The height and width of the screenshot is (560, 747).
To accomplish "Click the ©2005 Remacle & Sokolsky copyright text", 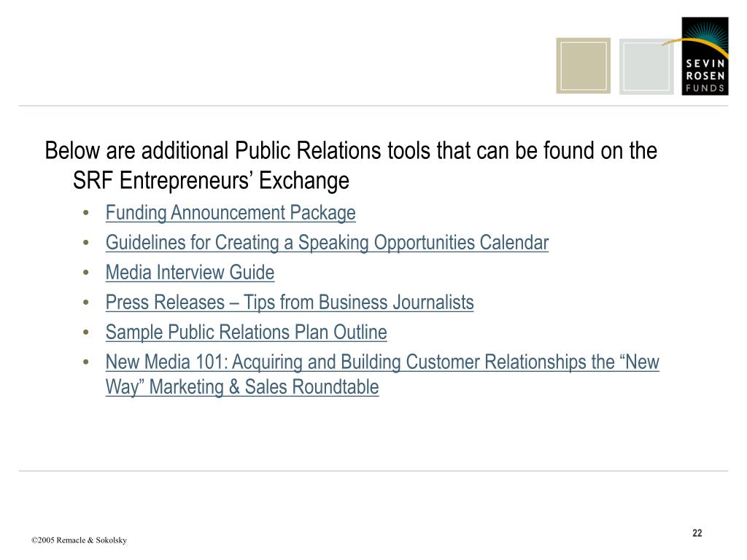I will point(79,540).
